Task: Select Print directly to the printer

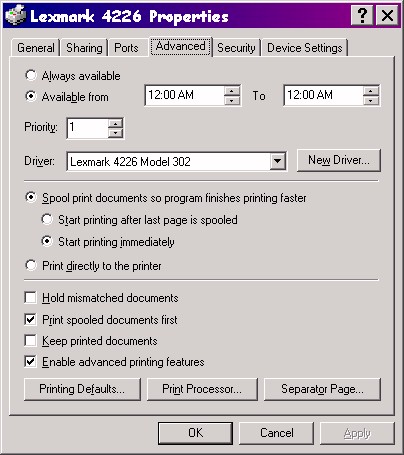Action: (x=31, y=266)
